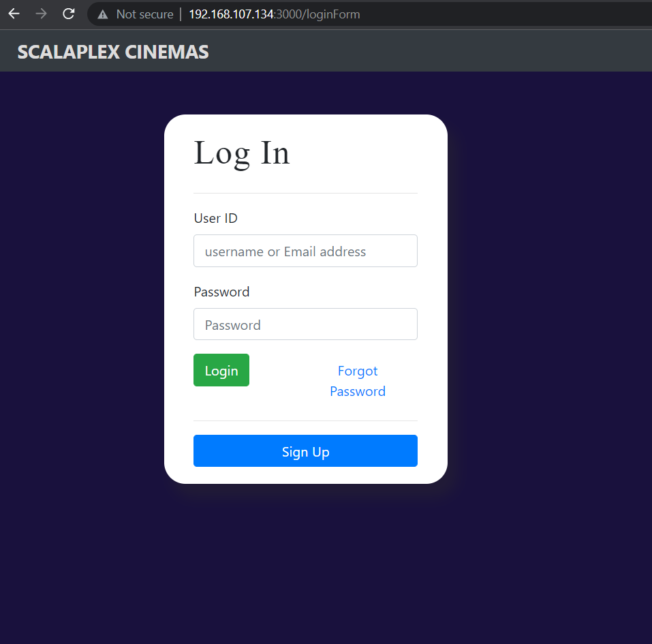Click the User ID label

coord(215,218)
